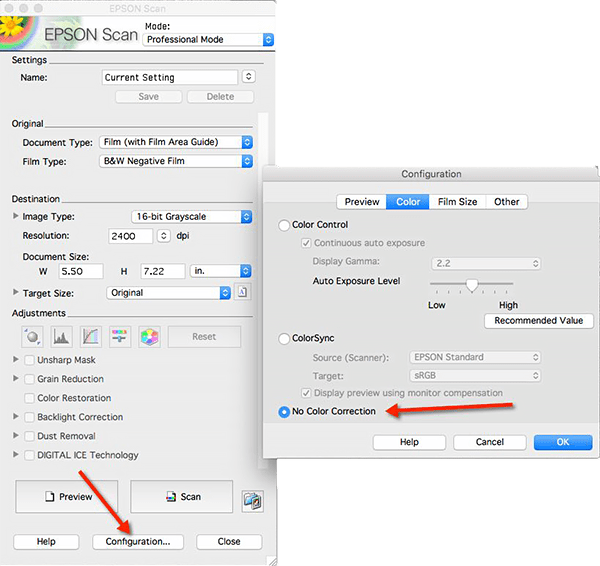Image resolution: width=600 pixels, height=566 pixels.
Task: Select the Color Control radio button
Action: point(284,225)
